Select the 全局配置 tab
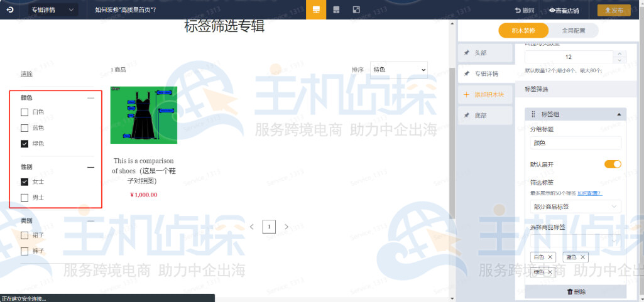The height and width of the screenshot is (302, 644). [x=574, y=30]
